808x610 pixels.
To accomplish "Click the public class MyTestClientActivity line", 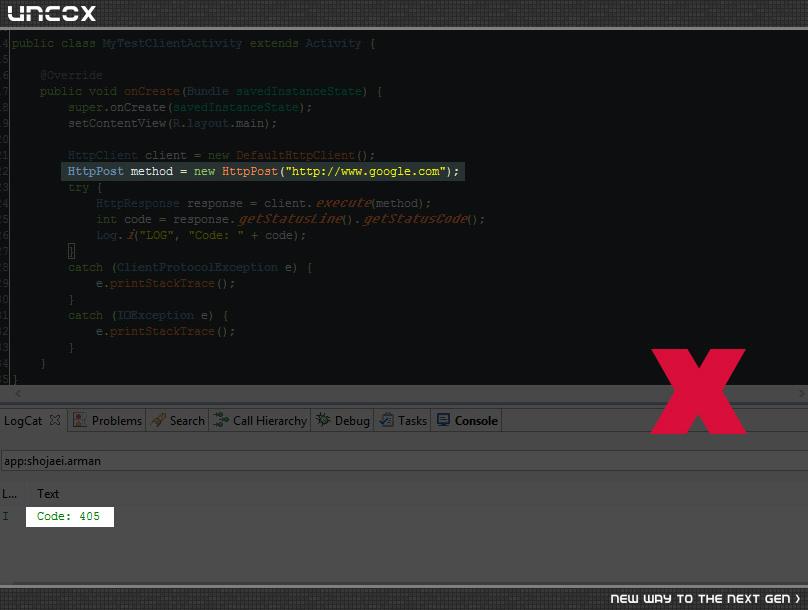I will (x=194, y=43).
